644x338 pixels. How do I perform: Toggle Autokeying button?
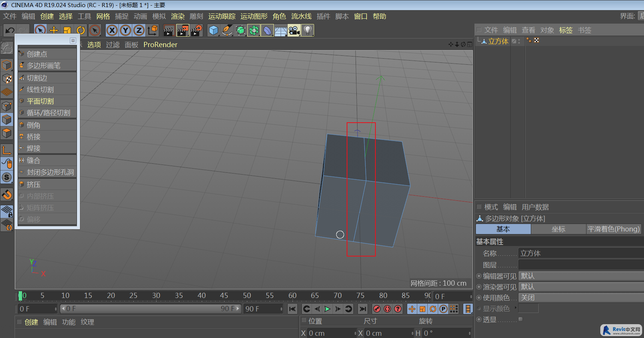pyautogui.click(x=387, y=309)
